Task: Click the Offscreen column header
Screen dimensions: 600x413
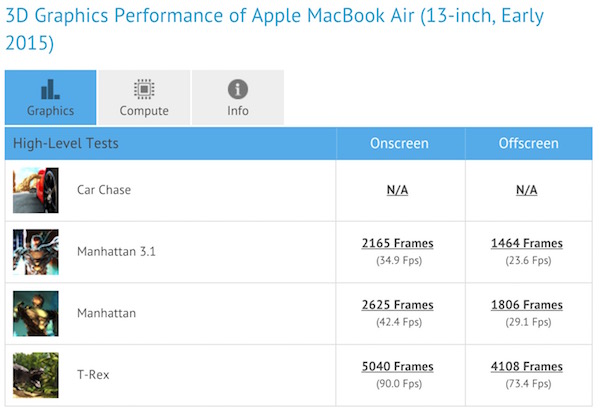Action: pyautogui.click(x=528, y=143)
